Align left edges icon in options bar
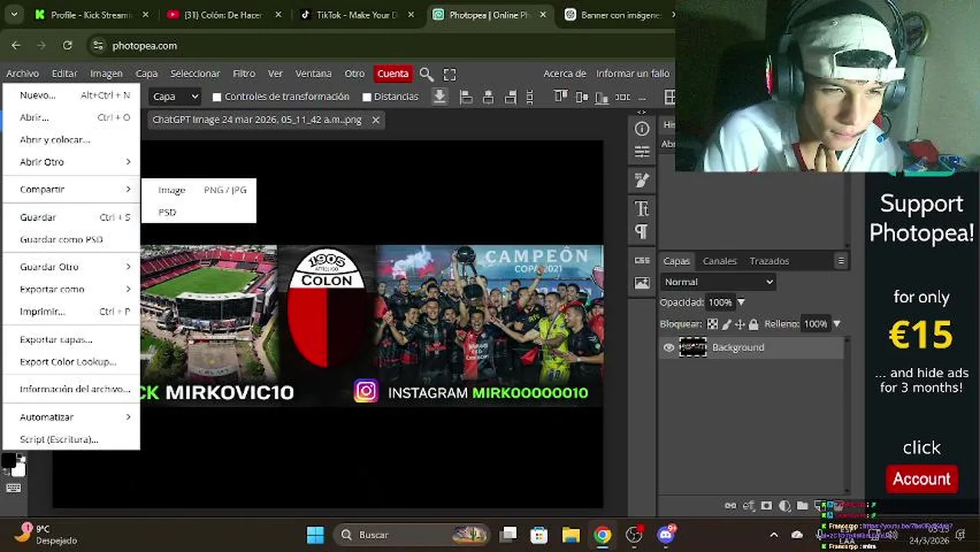Viewport: 980px width, 552px height. 465,97
